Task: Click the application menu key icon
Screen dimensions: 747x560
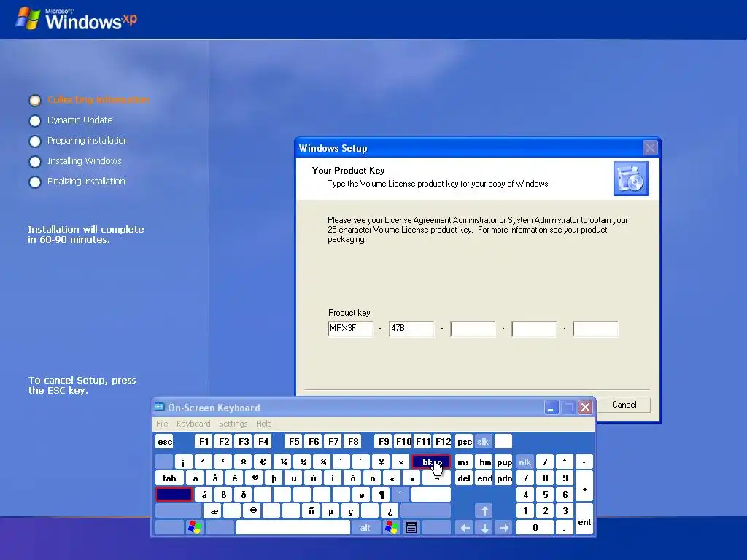Action: (x=411, y=527)
